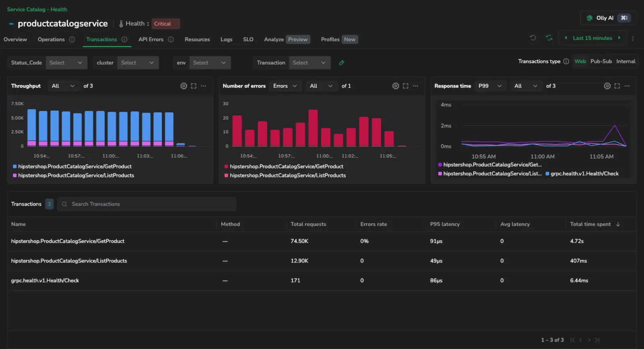This screenshot has height=349, width=644.
Task: Switch to the Resources tab
Action: click(x=197, y=39)
